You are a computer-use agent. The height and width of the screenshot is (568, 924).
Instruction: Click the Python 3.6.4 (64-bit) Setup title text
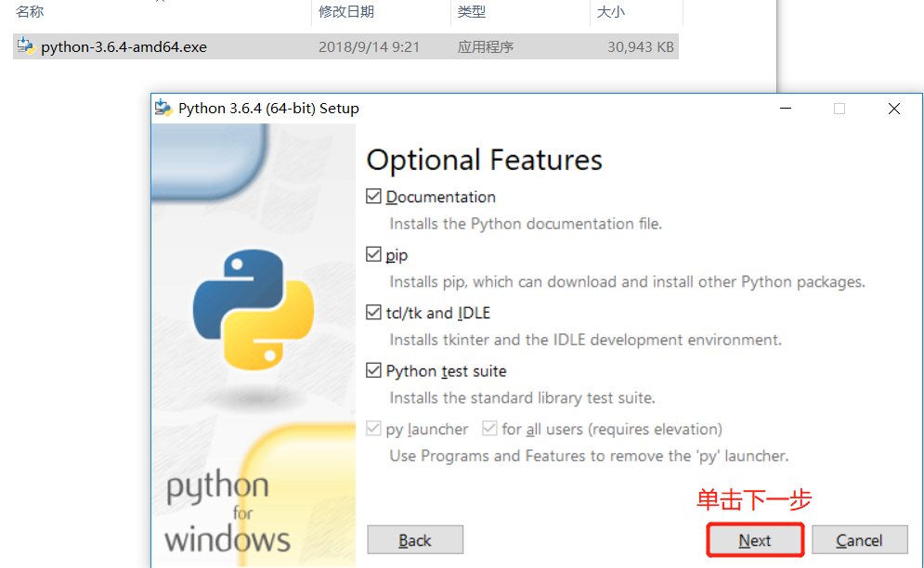(x=268, y=109)
